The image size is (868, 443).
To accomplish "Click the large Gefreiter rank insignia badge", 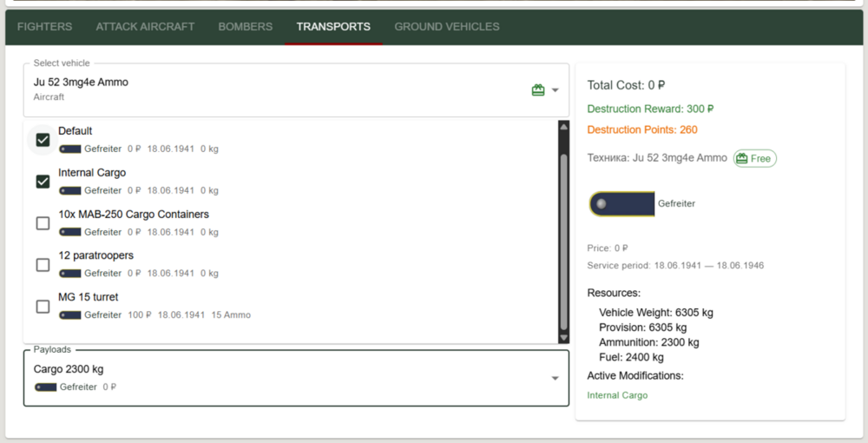I will click(x=621, y=204).
